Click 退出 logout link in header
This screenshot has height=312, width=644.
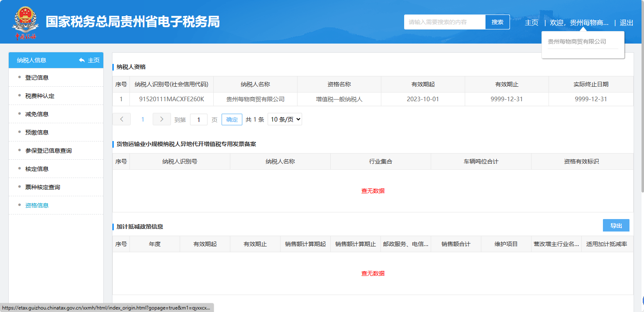pos(626,23)
